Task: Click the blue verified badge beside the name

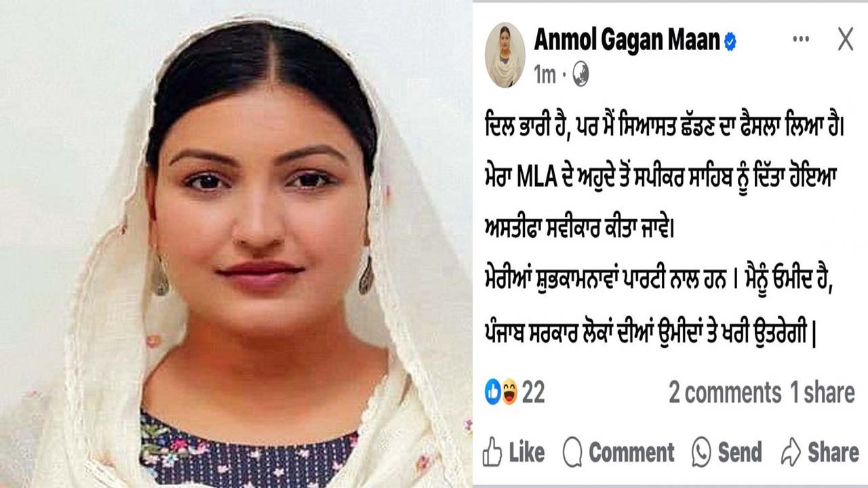Action: (x=730, y=43)
